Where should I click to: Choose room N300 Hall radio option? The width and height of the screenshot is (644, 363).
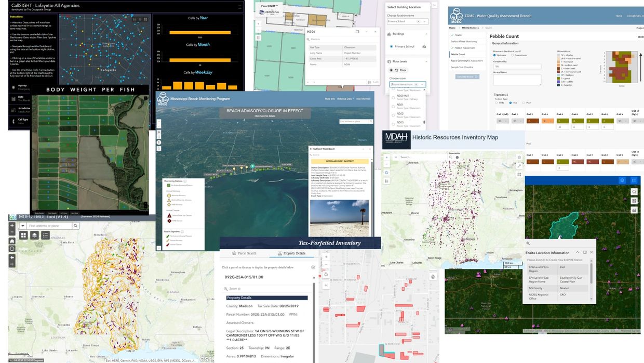[393, 97]
